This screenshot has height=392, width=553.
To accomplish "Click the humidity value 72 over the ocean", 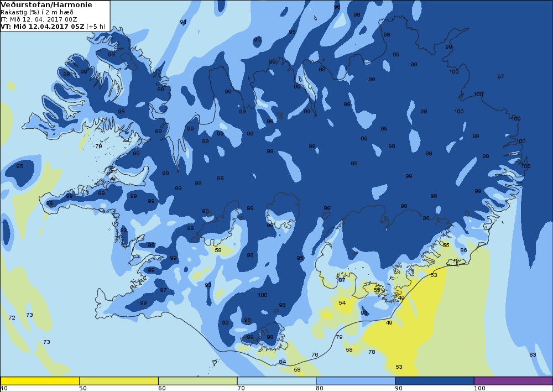I will click(x=12, y=317).
